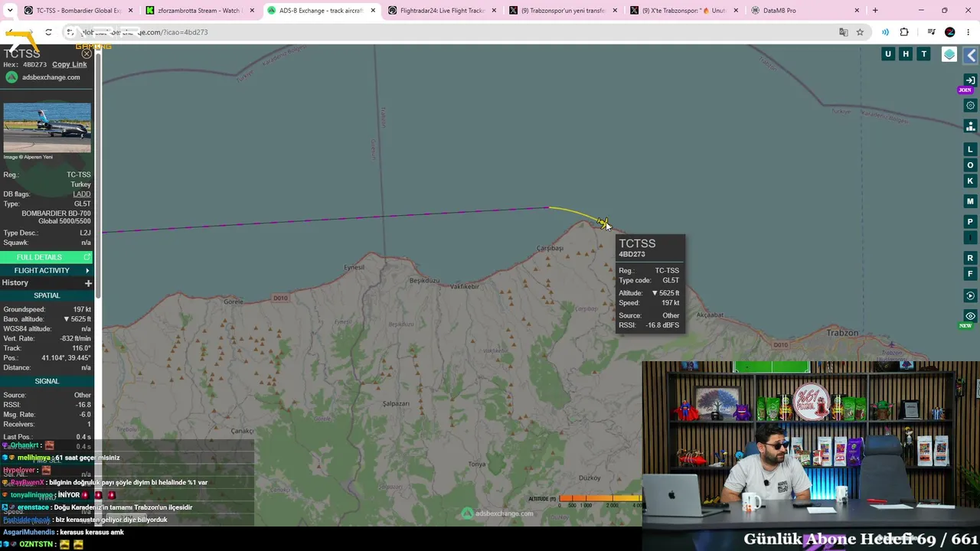
Task: Collapse the side panel with left chevron
Action: (971, 55)
